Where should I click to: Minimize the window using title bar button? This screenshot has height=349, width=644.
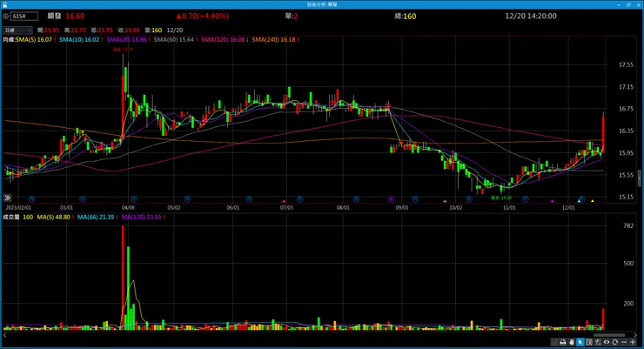(619, 4)
